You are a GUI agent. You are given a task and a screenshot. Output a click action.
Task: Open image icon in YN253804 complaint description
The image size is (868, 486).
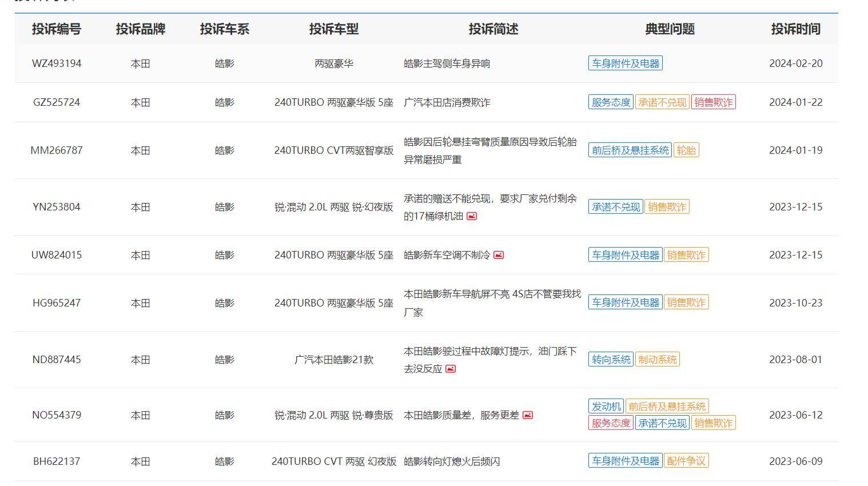[x=472, y=216]
